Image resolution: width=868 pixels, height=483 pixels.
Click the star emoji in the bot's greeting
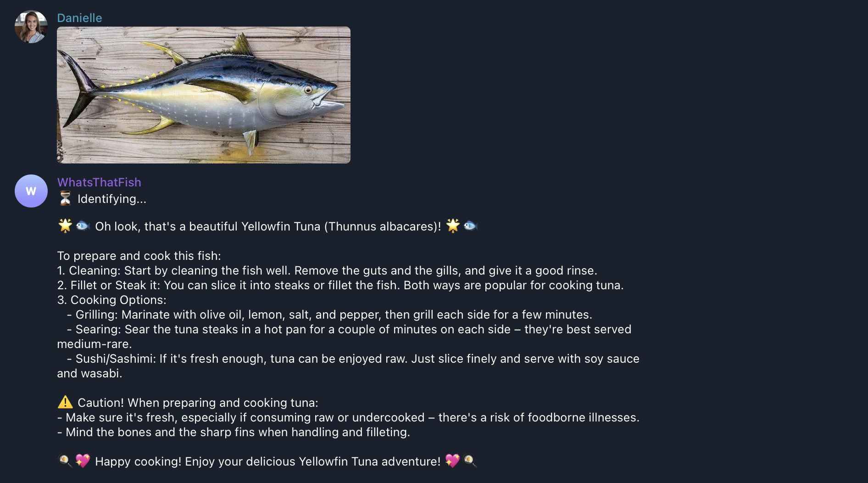point(65,226)
